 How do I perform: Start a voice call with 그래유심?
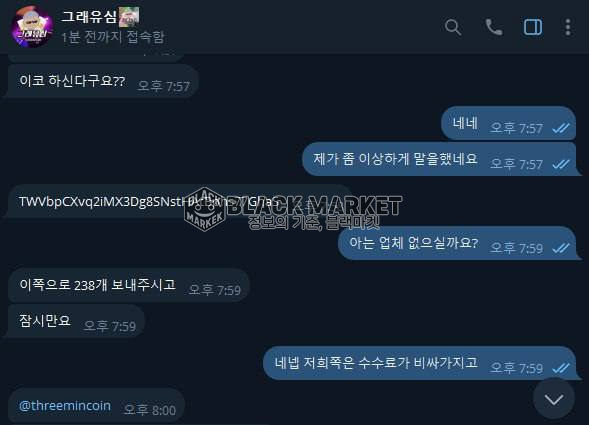(x=494, y=27)
